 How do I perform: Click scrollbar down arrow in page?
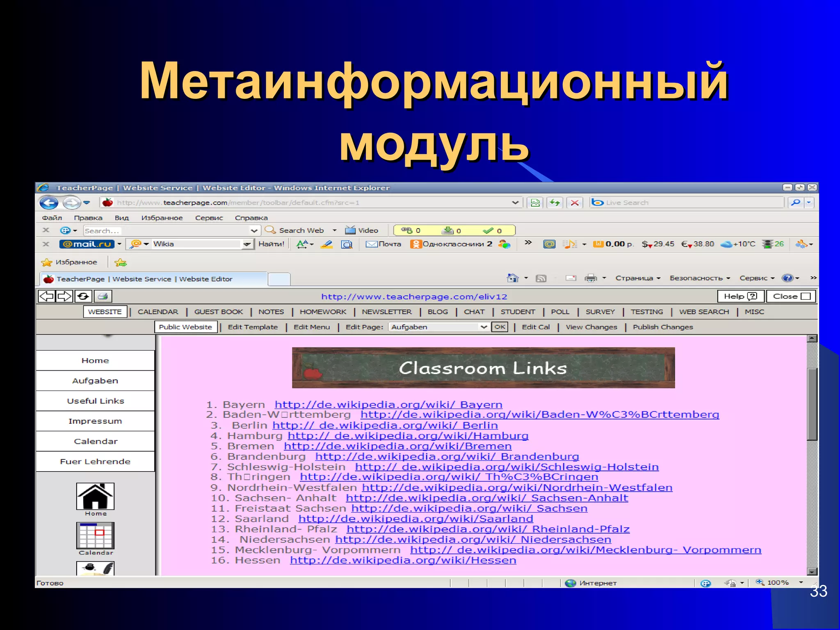pyautogui.click(x=812, y=572)
